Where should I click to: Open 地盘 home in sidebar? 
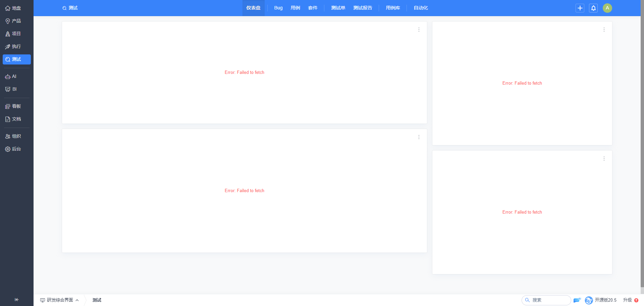(x=16, y=8)
